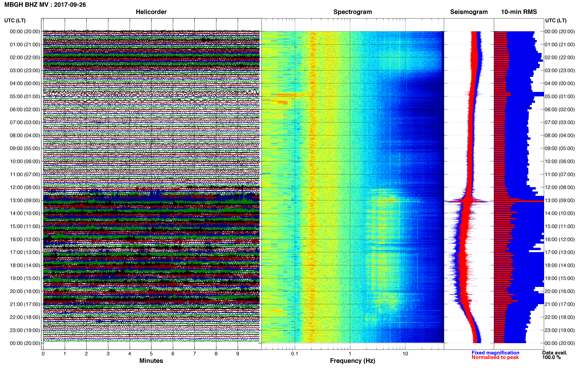The image size is (588, 368).
Task: Click the 'Fixed magnification' legend text
Action: [495, 353]
